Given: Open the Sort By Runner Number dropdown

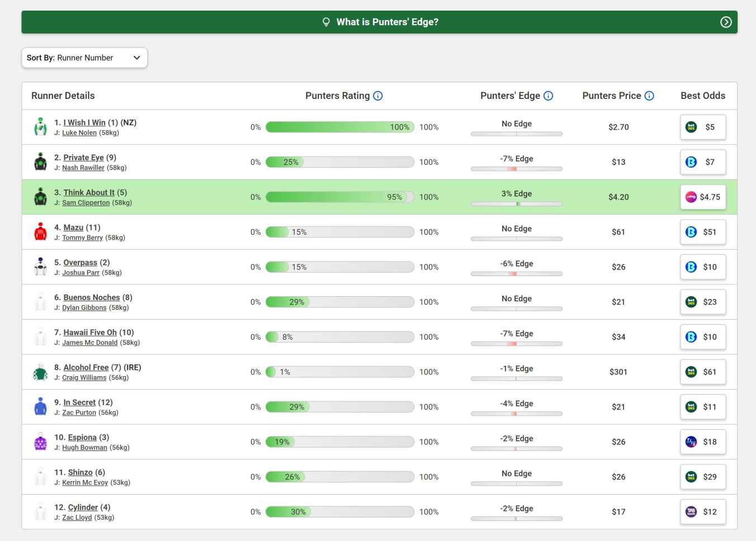Looking at the screenshot, I should (x=84, y=58).
